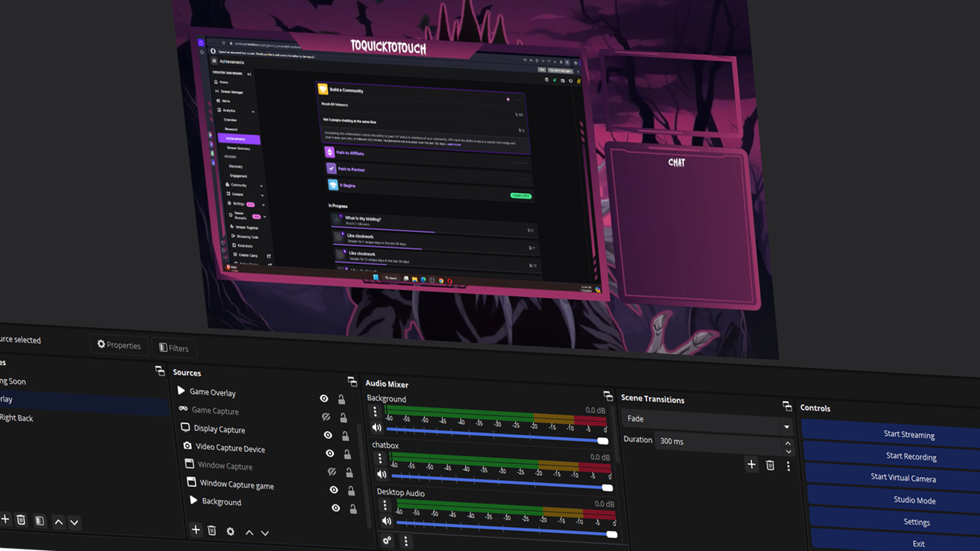Decrease Duration with the down stepper
The height and width of the screenshot is (551, 980).
789,452
